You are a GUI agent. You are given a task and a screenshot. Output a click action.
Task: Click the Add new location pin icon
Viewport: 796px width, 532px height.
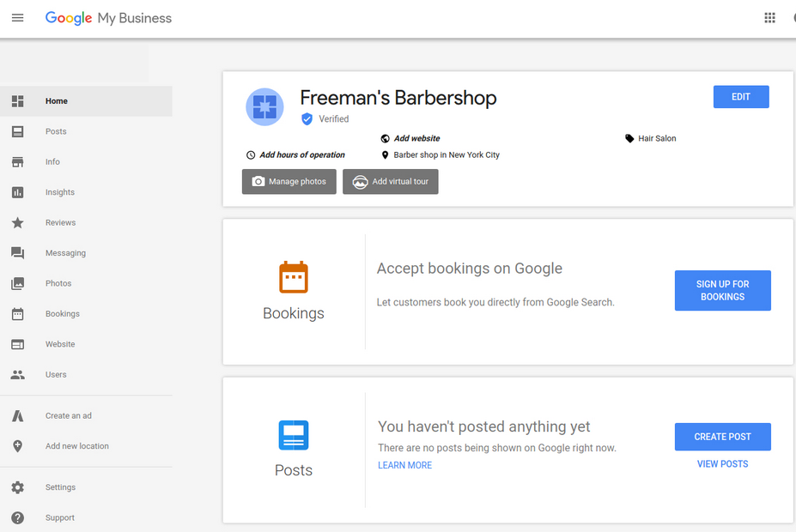18,446
